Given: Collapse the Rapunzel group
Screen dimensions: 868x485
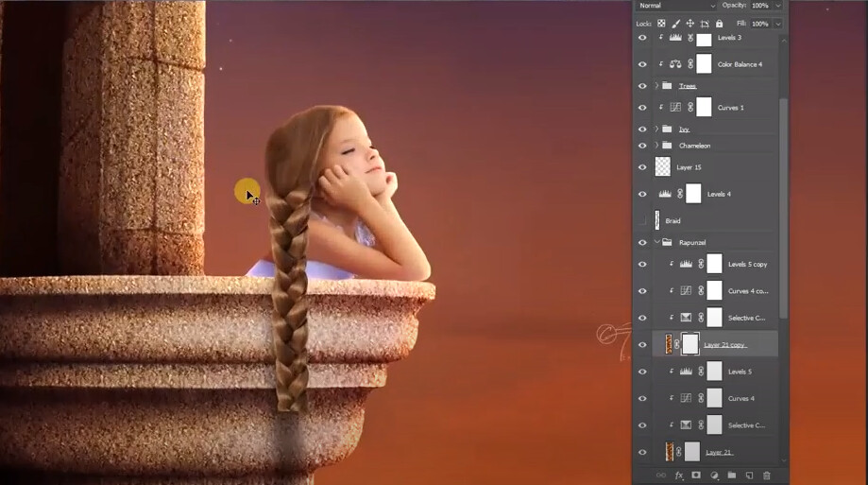Looking at the screenshot, I should click(657, 243).
